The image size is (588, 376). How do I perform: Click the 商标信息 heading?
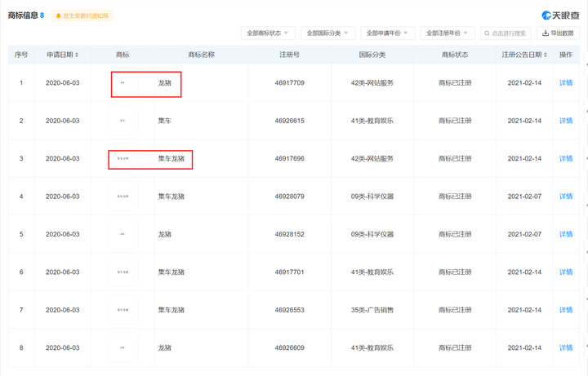tap(23, 15)
